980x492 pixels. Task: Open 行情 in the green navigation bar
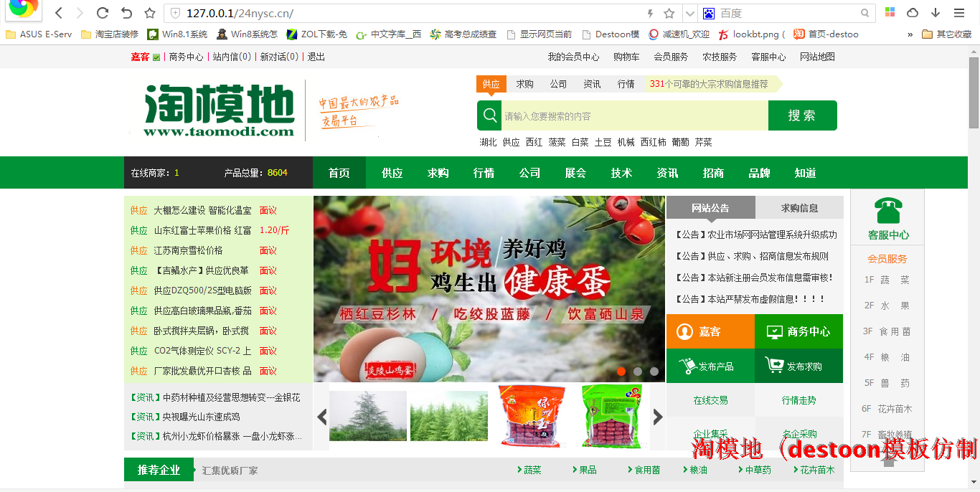484,173
